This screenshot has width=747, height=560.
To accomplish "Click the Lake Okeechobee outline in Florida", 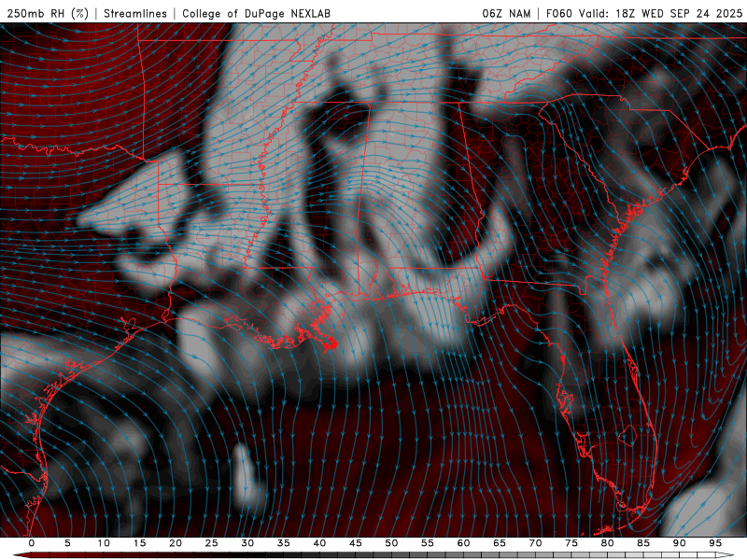I will [x=627, y=435].
